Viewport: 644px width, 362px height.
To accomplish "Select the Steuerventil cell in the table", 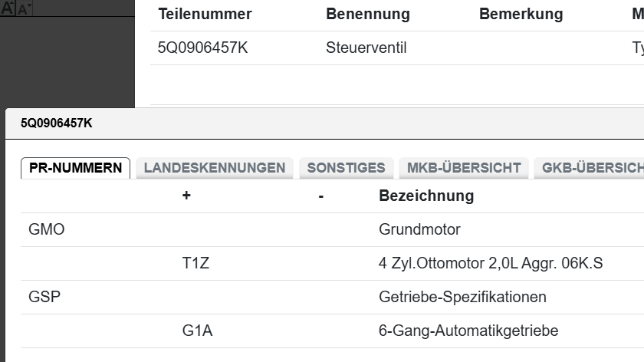I will click(366, 48).
